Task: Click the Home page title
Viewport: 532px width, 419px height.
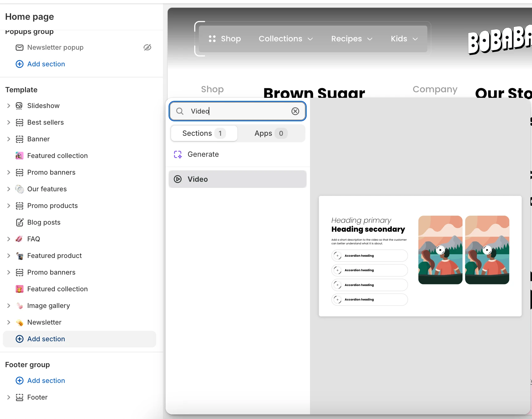Action: click(x=30, y=17)
